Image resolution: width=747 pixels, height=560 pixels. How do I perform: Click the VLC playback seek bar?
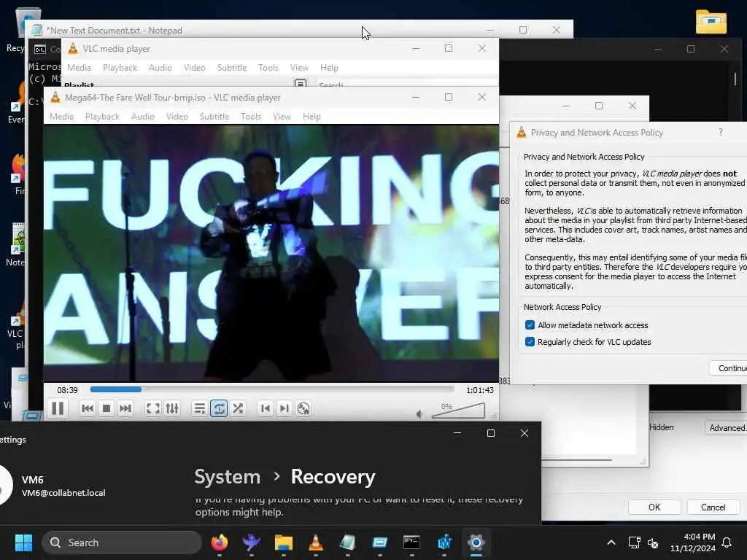tap(272, 389)
